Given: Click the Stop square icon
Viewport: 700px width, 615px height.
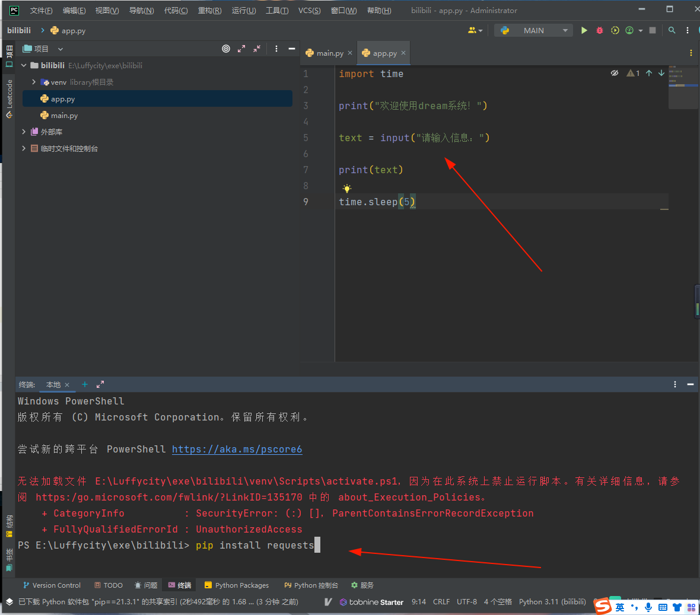Looking at the screenshot, I should click(x=653, y=30).
